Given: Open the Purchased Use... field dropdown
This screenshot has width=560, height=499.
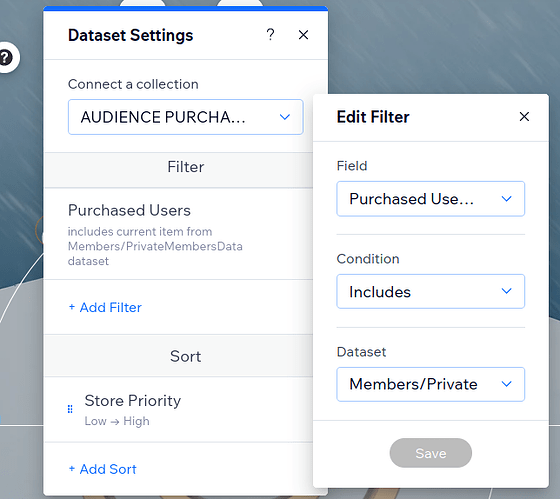Looking at the screenshot, I should (430, 199).
